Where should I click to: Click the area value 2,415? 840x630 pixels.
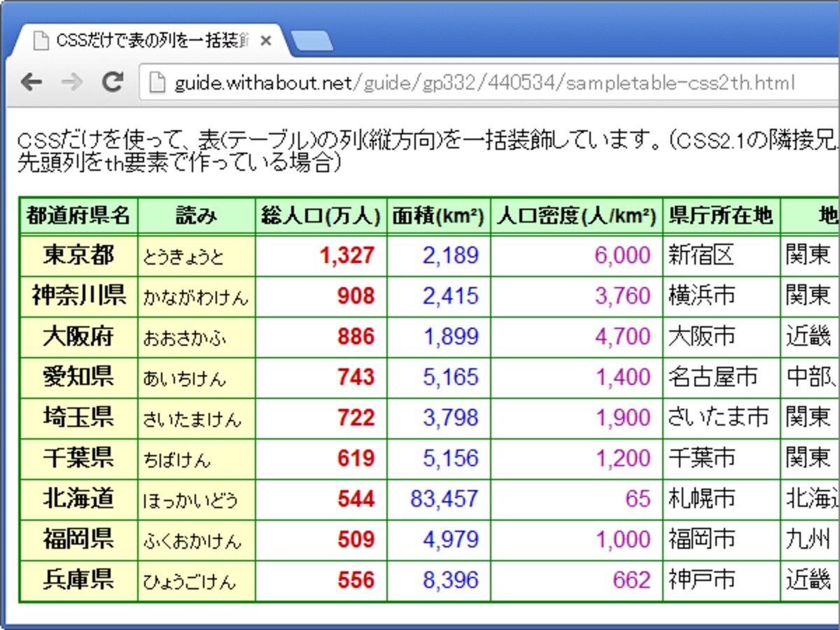coord(451,297)
